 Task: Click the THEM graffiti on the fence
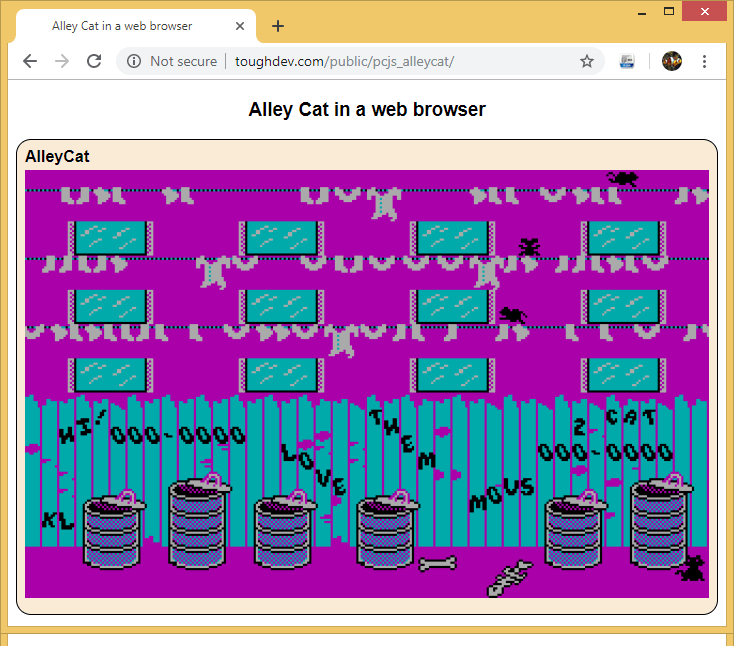click(x=403, y=439)
